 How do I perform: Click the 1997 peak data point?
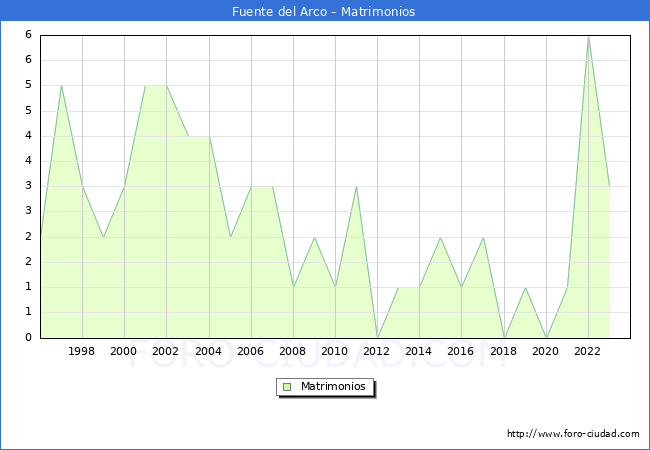coord(61,86)
